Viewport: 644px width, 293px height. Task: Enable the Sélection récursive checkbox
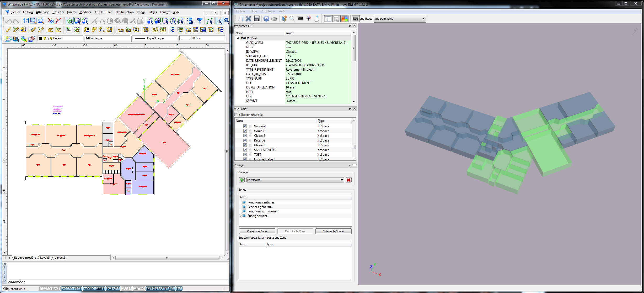tap(236, 115)
